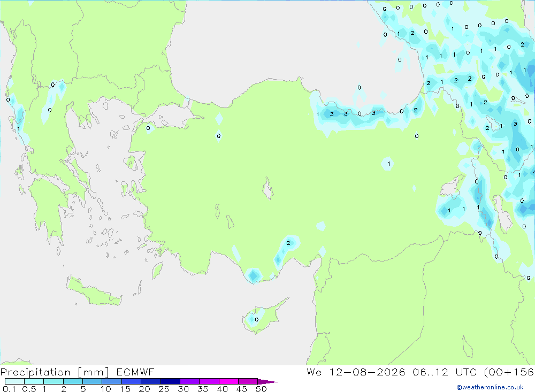Click the '50' legend scale label
535x392 pixels.
click(262, 389)
